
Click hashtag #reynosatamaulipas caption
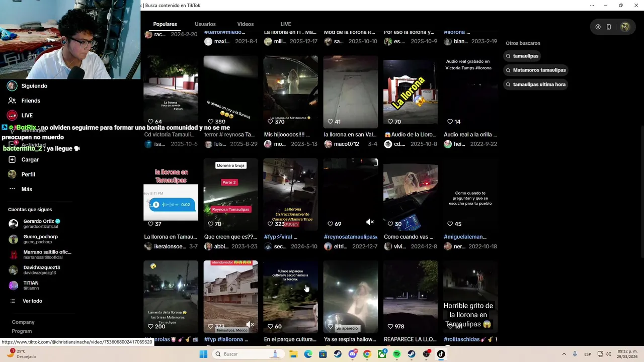350,237
